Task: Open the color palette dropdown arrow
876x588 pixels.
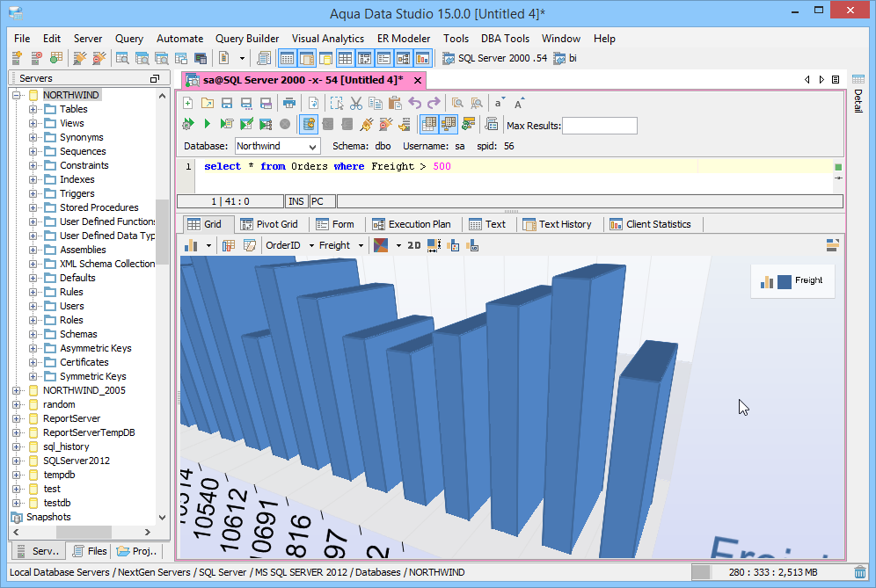Action: [x=398, y=246]
